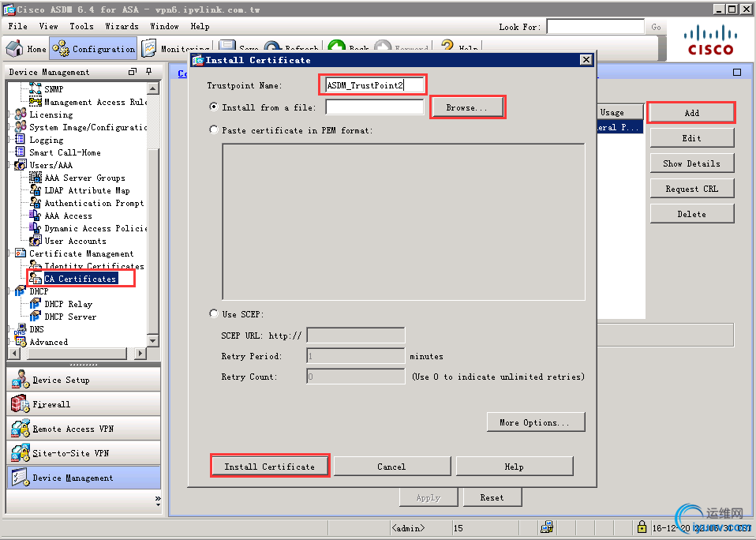Click the AAA Access icon
The image size is (756, 540).
(36, 215)
